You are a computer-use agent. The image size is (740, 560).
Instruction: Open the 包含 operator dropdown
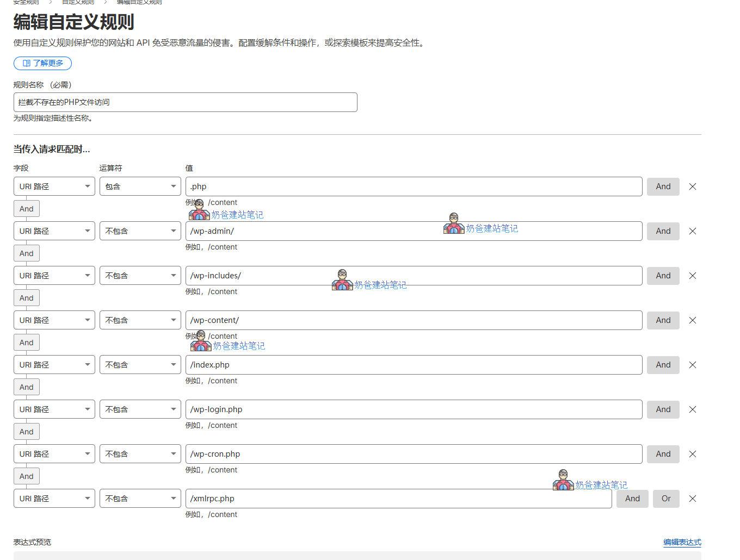point(140,186)
